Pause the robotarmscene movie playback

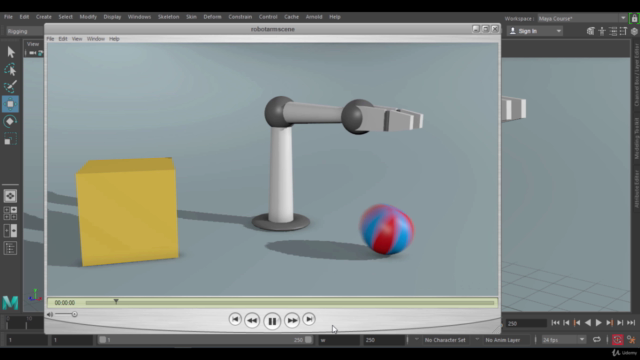272,321
